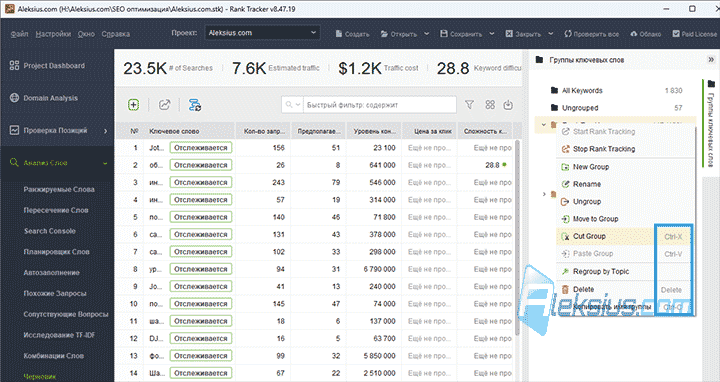The width and height of the screenshot is (720, 382).
Task: Click the filter funnel icon
Action: click(469, 105)
